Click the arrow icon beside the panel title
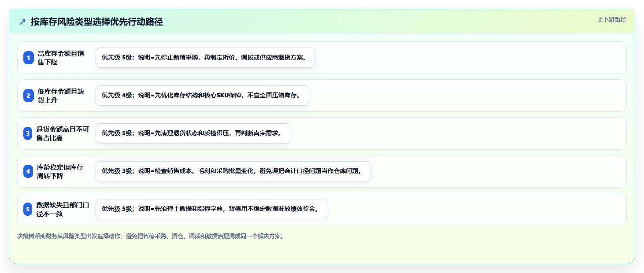This screenshot has width=644, height=273. pos(22,22)
